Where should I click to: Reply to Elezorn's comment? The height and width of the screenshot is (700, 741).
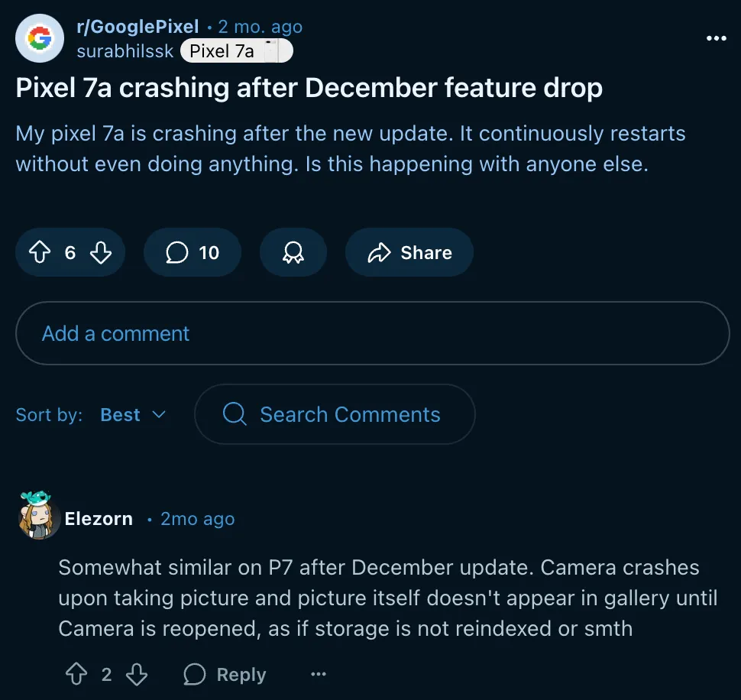225,674
